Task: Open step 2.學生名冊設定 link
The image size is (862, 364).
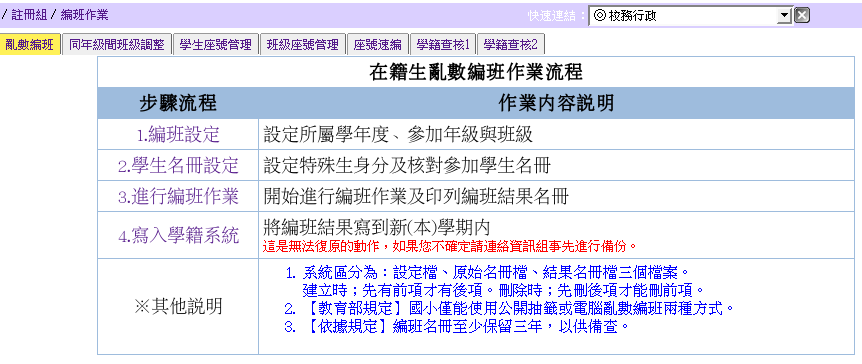Action: 178,166
